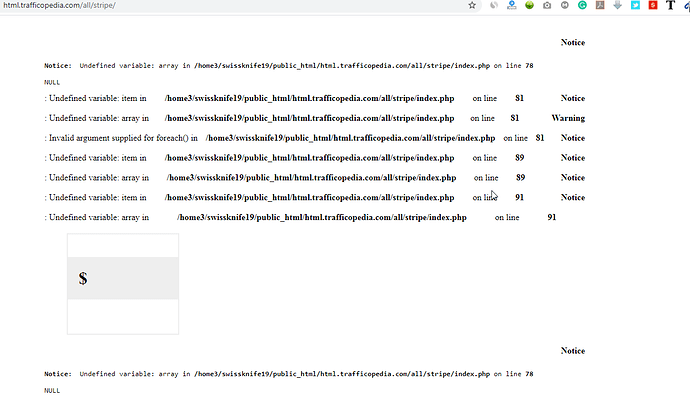This screenshot has width=690, height=396.
Task: Click the green ball extension icon
Action: (x=529, y=5)
